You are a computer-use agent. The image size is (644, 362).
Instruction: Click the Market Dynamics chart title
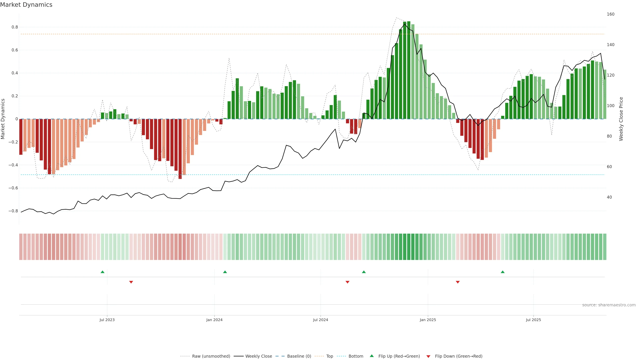[x=26, y=5]
